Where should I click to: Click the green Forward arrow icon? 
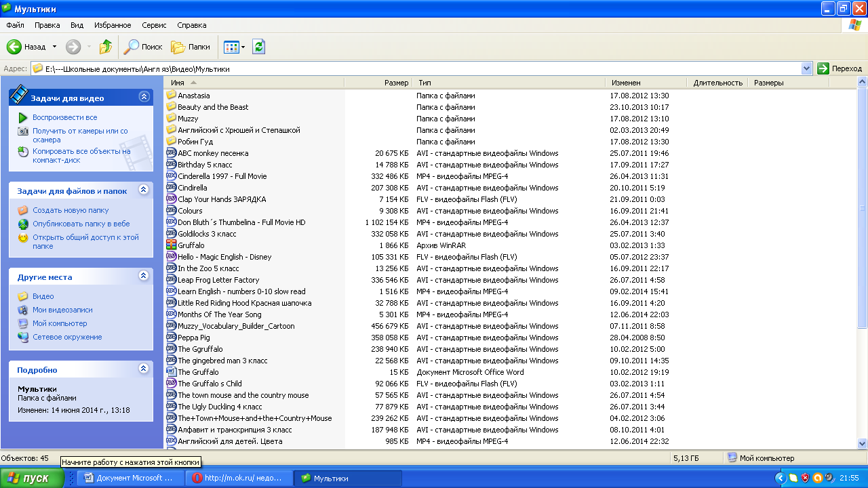[73, 47]
